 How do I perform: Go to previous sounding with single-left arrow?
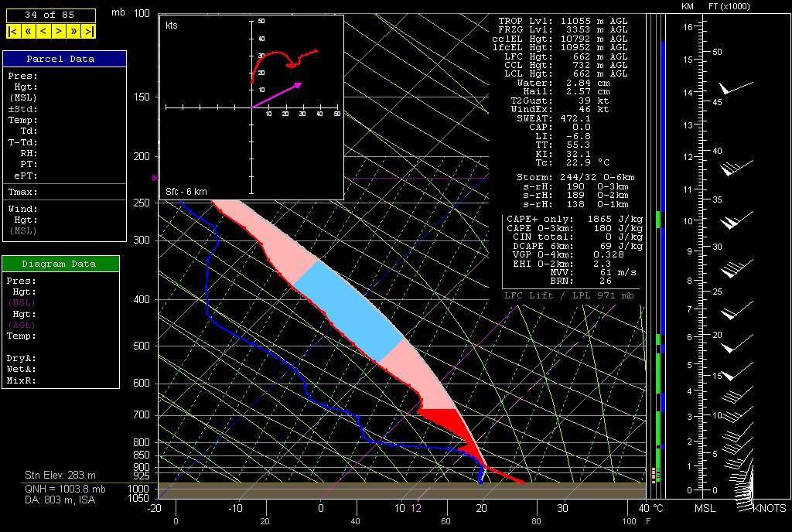coord(43,31)
